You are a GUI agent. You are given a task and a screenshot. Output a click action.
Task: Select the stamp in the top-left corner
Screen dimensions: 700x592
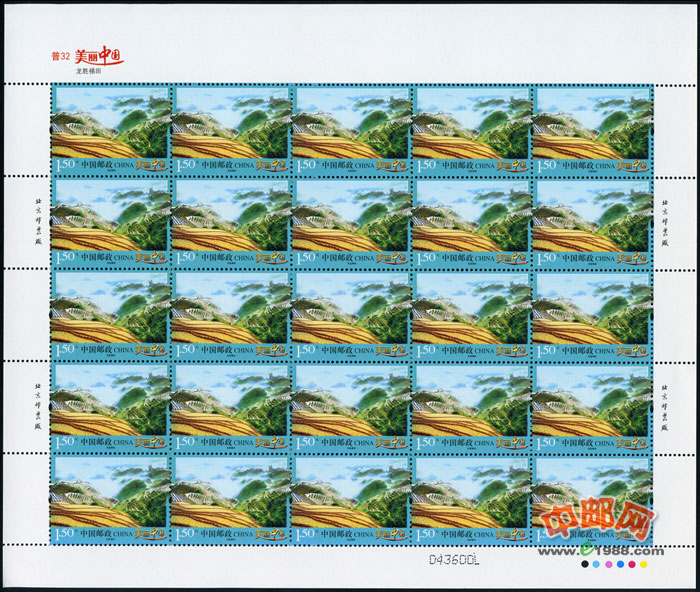tap(110, 130)
